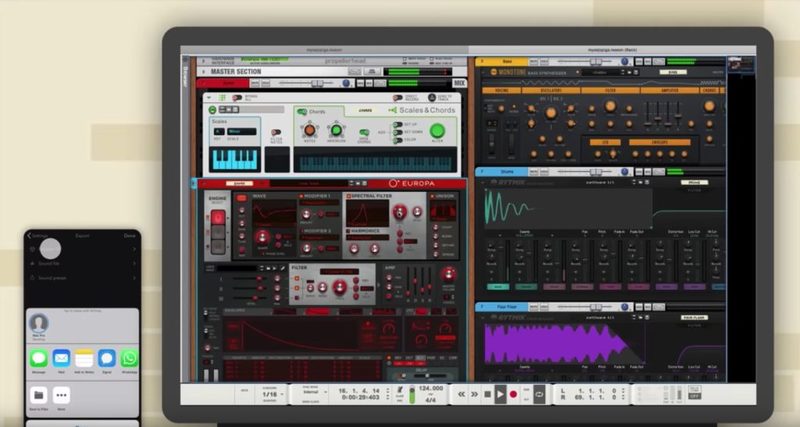The image size is (800, 427).
Task: Open the Sync Mode Internal dropdown
Action: click(x=308, y=393)
